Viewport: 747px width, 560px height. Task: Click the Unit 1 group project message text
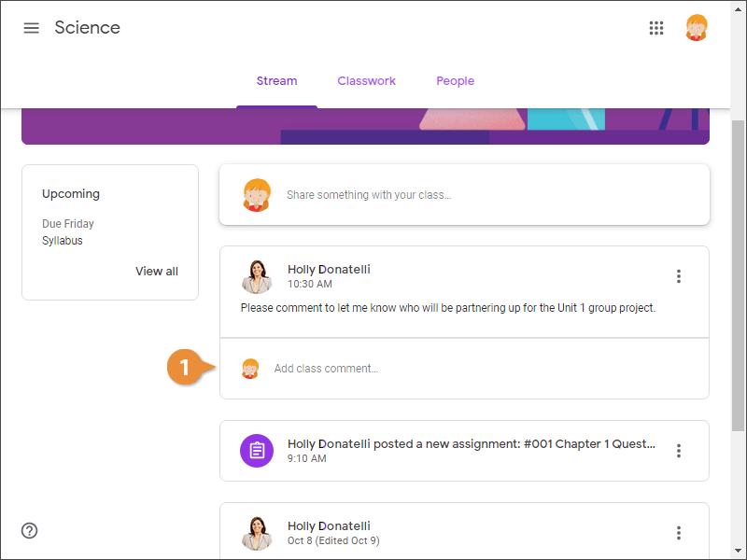[448, 308]
